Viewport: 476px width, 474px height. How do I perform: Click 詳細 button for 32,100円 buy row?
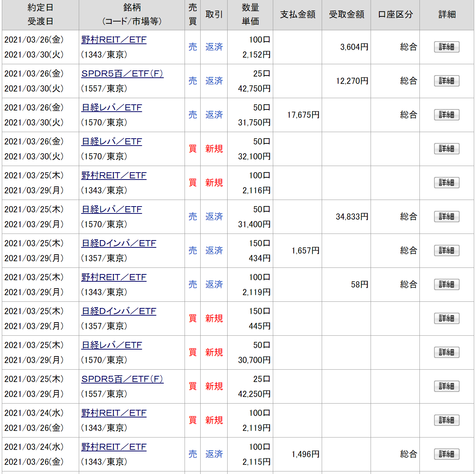click(446, 149)
